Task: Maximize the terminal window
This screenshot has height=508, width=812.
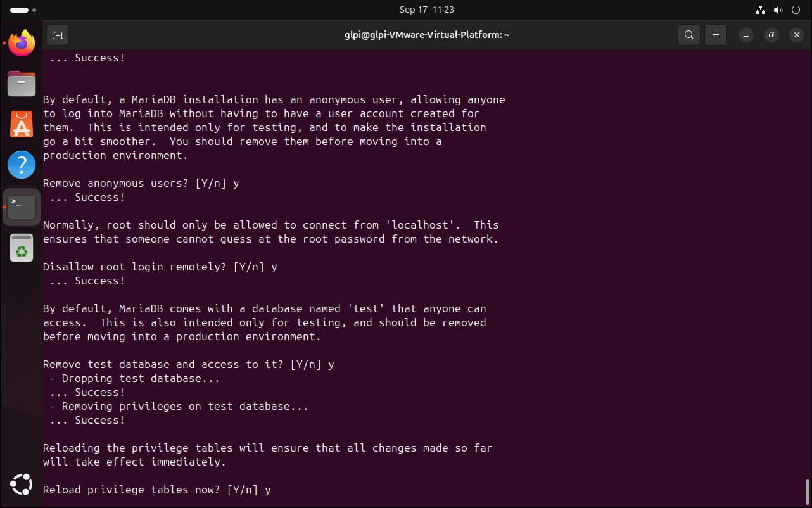Action: coord(771,35)
